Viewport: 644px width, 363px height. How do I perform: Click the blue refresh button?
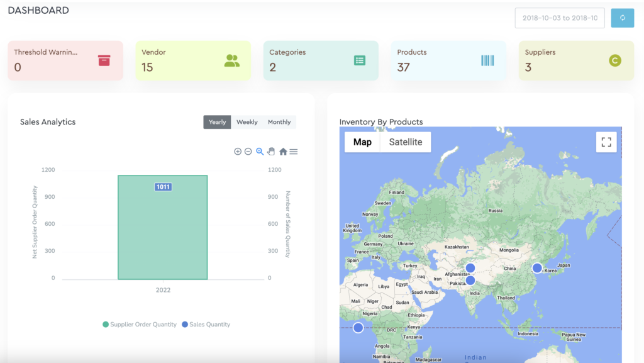622,18
